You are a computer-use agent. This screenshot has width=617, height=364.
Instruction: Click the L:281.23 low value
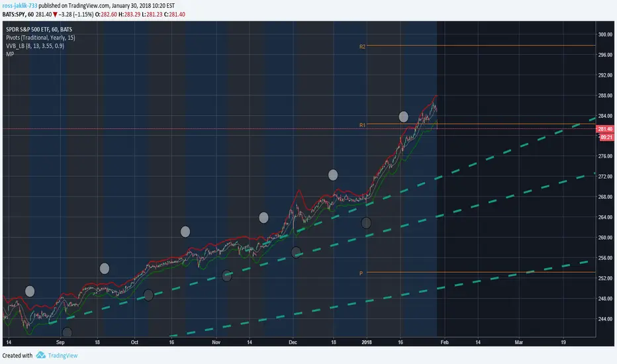tap(152, 15)
